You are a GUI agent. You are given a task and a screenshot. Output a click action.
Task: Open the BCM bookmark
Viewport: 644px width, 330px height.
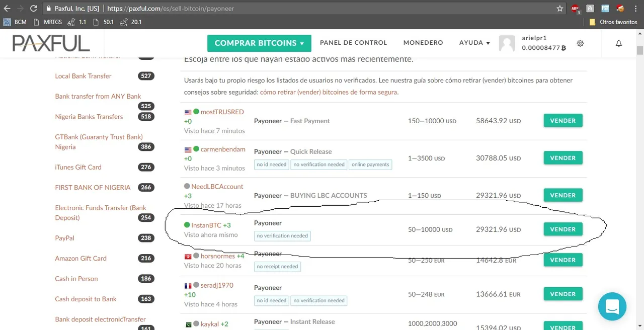point(15,22)
